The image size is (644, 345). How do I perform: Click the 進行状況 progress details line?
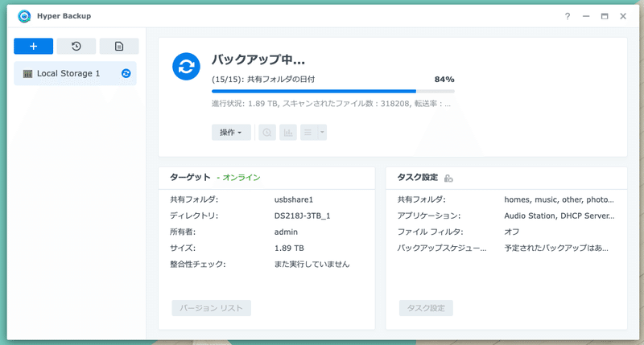[331, 104]
